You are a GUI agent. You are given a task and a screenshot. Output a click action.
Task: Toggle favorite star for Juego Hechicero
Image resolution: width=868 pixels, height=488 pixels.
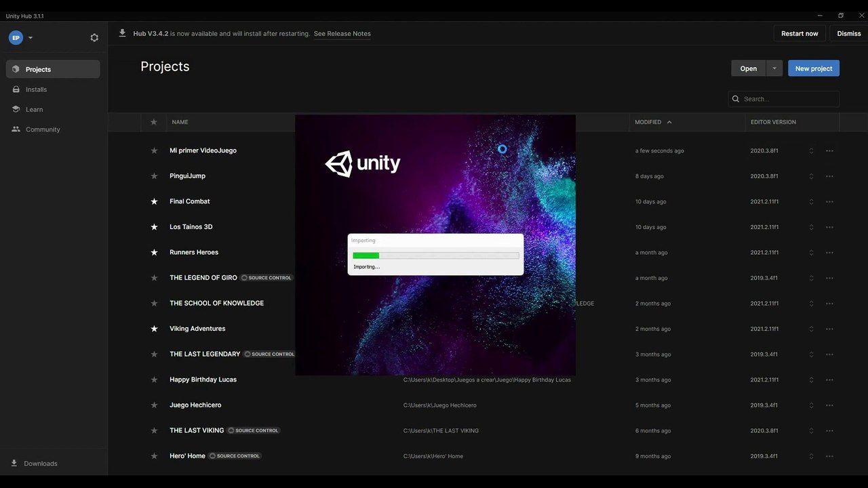click(x=154, y=405)
